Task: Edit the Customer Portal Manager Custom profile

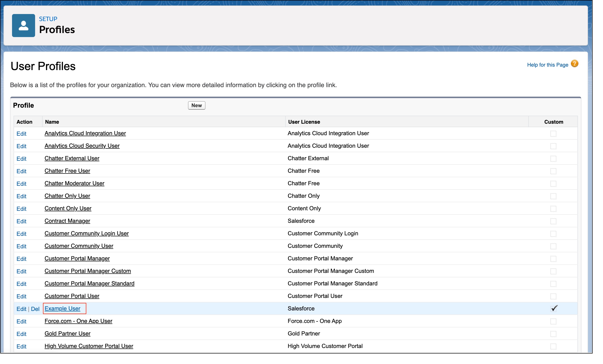Action: tap(21, 271)
